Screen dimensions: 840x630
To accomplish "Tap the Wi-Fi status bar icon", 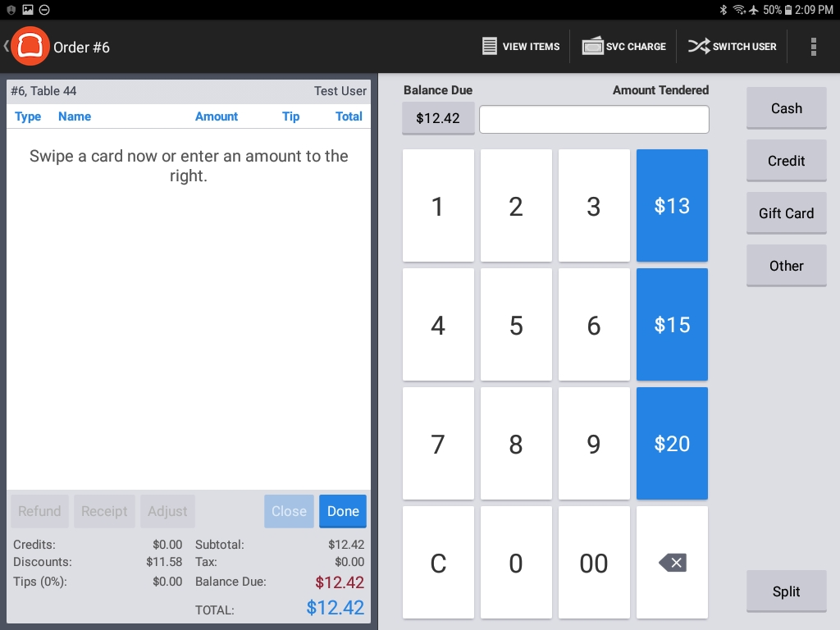I will tap(738, 10).
